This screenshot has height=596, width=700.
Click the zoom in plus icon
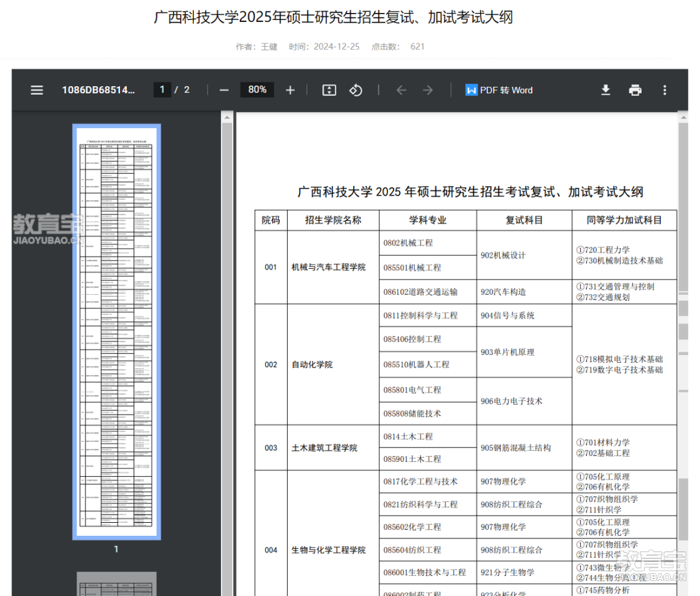290,90
